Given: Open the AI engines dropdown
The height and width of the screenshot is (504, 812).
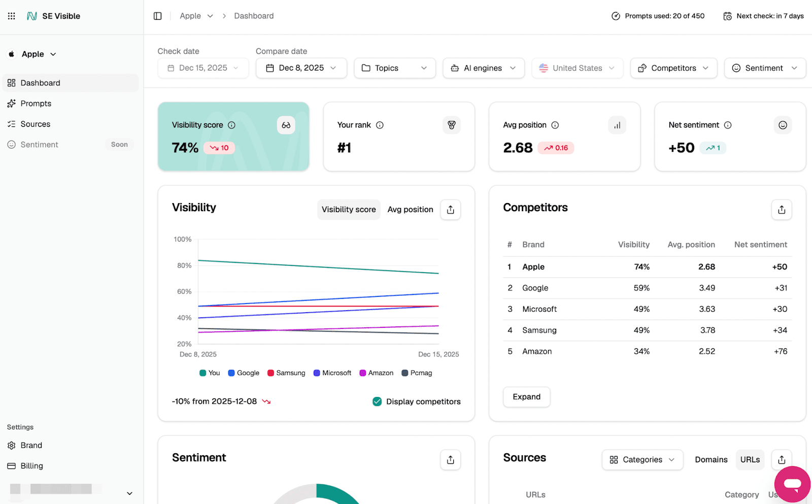Looking at the screenshot, I should point(483,68).
